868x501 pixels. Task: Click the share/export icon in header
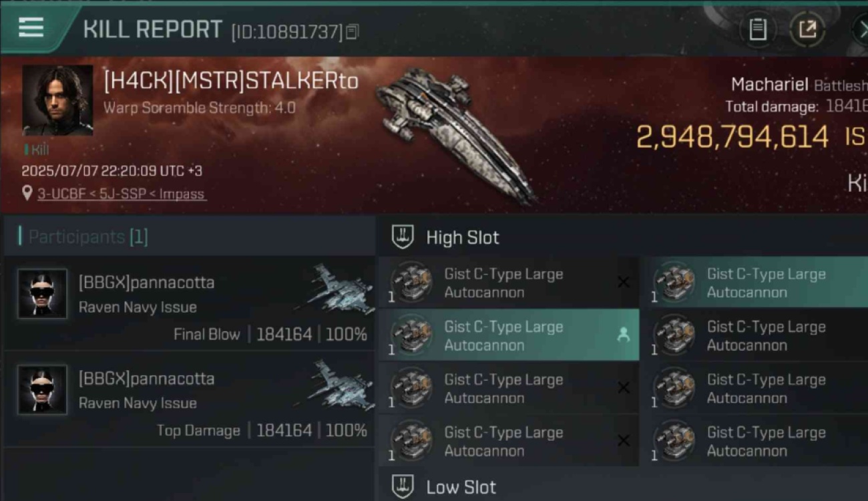point(807,30)
